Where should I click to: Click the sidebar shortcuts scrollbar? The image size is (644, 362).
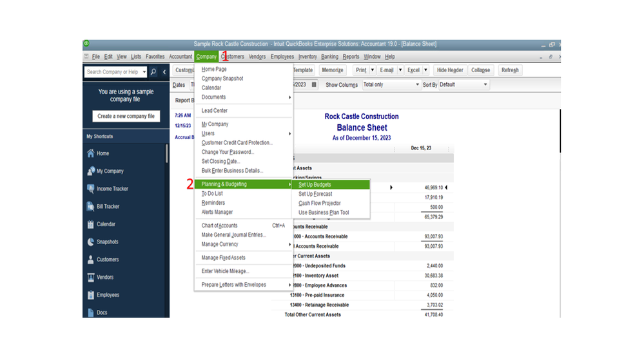point(167,153)
